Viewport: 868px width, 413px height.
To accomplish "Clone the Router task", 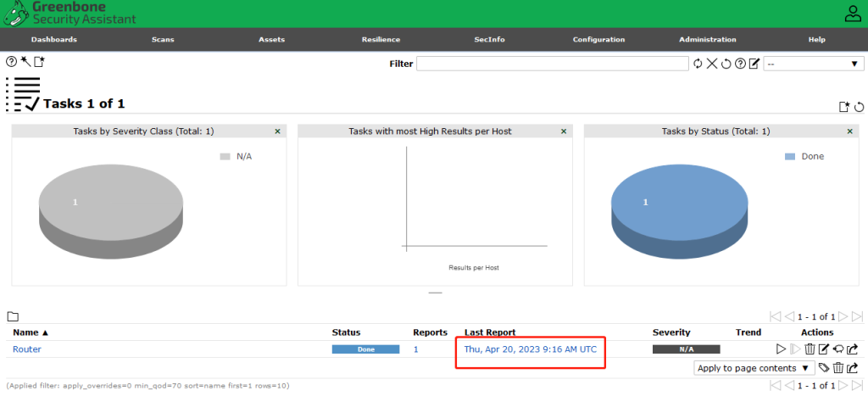I will [837, 349].
